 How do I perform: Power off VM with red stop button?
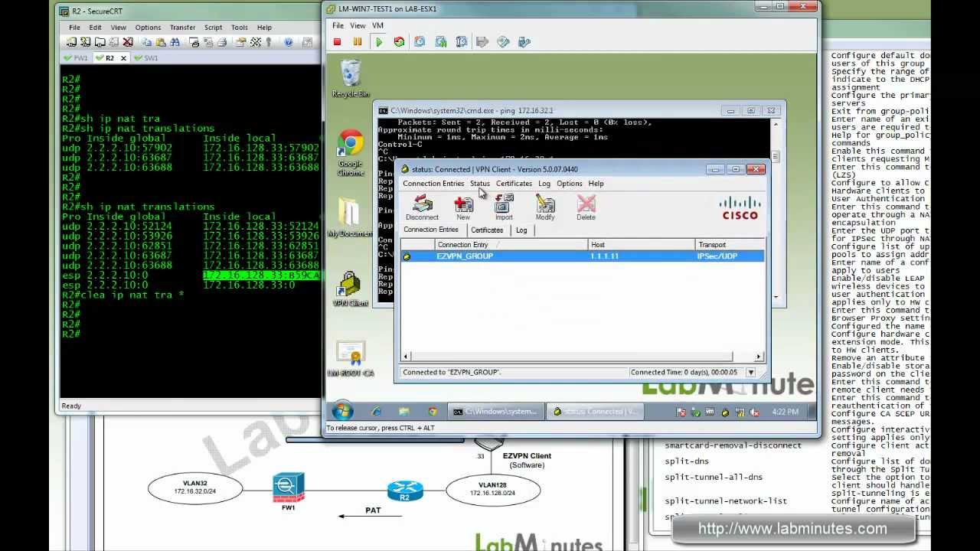point(337,42)
